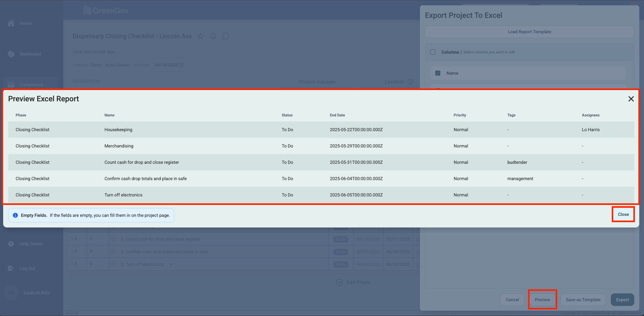The image size is (644, 316).
Task: Open the Compliance sidebar icon
Action: (11, 85)
